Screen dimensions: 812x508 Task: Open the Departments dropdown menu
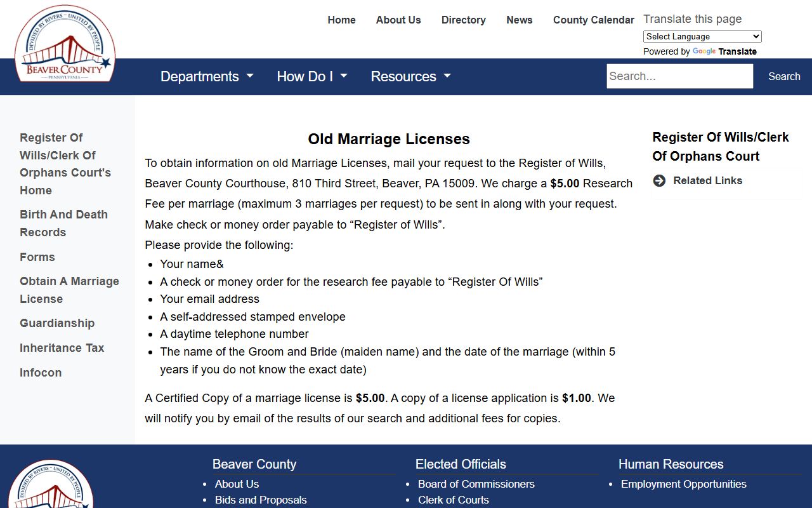pyautogui.click(x=207, y=76)
